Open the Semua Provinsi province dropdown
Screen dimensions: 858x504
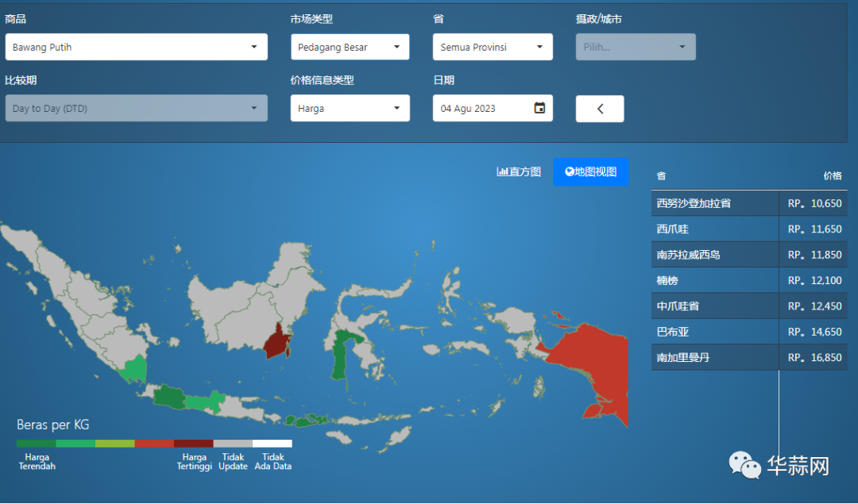493,47
